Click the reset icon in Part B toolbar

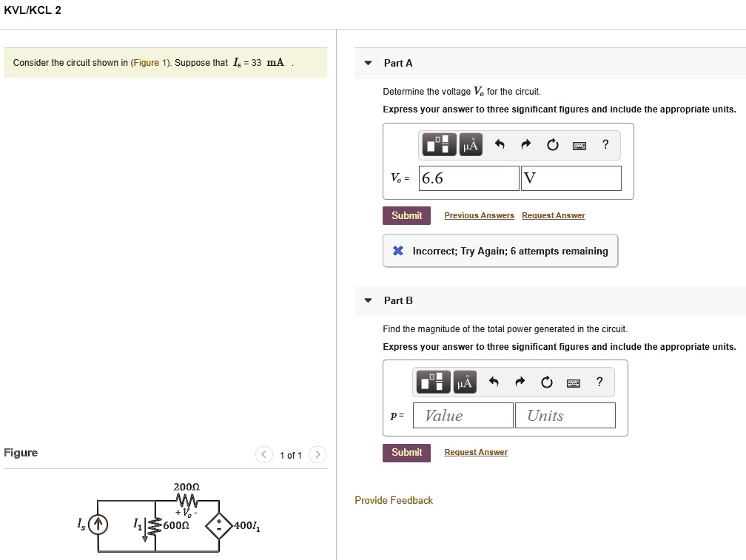coord(545,382)
